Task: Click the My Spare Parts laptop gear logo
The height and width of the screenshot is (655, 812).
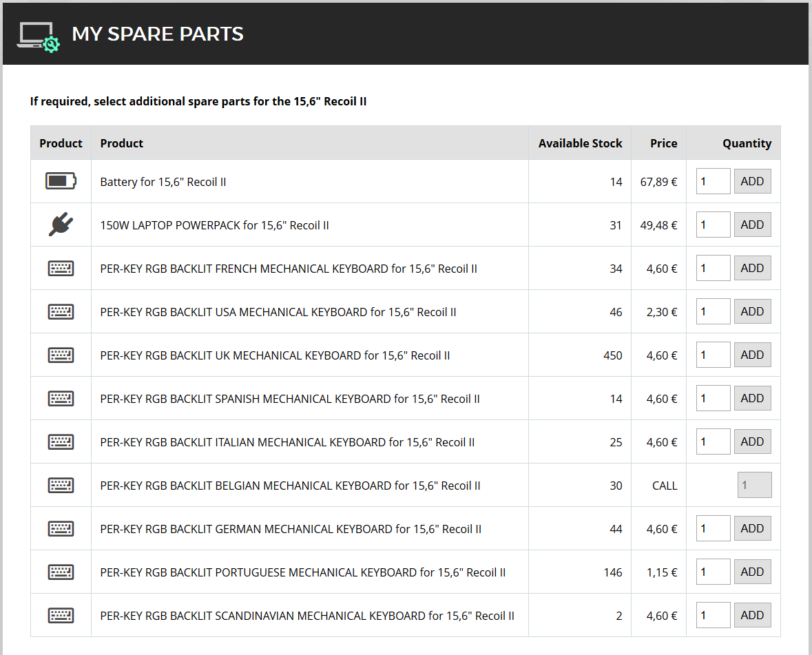Action: [39, 37]
